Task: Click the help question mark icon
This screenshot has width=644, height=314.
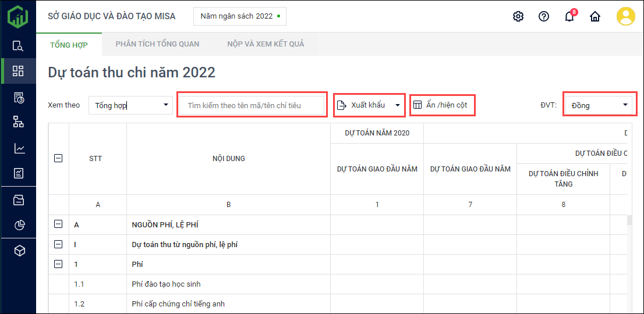Action: point(543,16)
